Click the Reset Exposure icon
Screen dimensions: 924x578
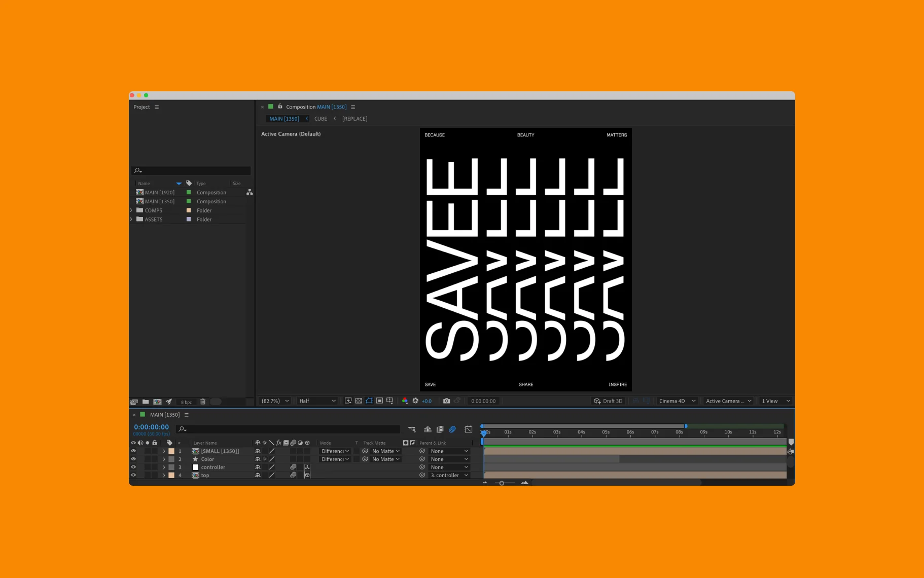tap(415, 401)
